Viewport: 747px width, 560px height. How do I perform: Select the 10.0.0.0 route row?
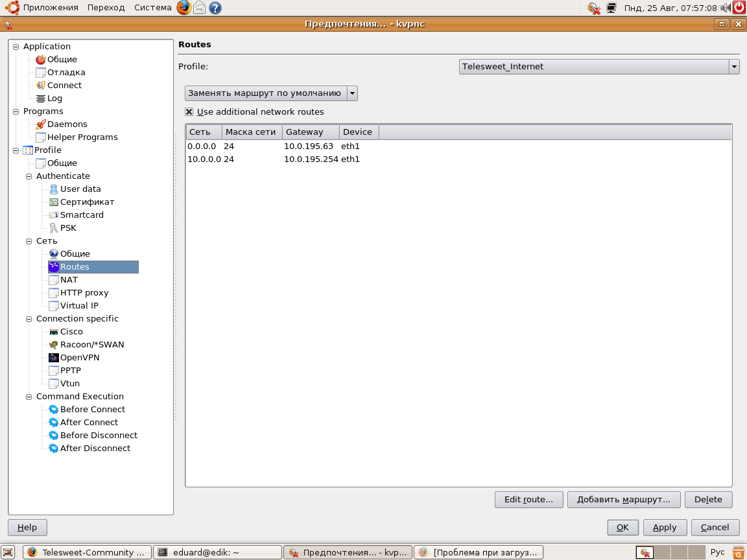272,159
